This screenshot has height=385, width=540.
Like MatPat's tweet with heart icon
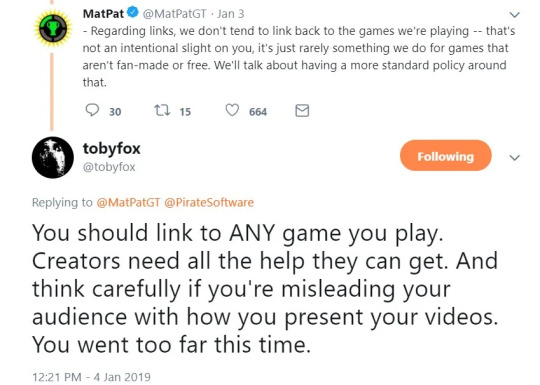coord(232,110)
